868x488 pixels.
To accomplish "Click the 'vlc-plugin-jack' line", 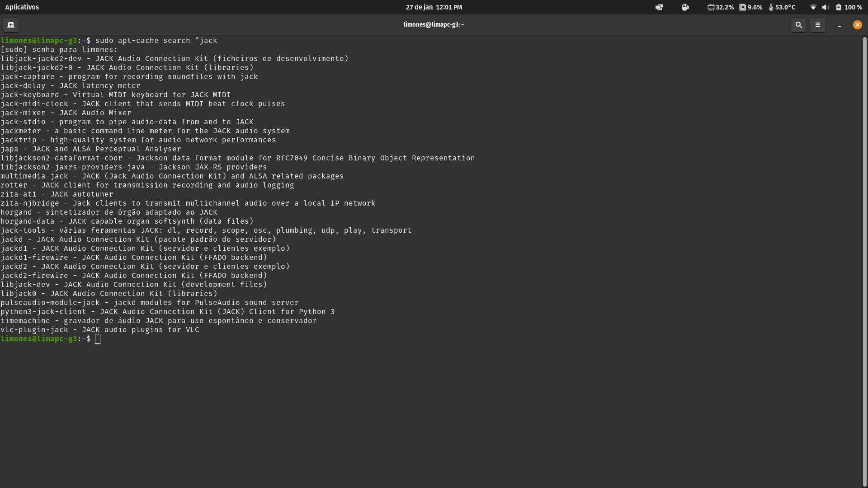I will (100, 330).
